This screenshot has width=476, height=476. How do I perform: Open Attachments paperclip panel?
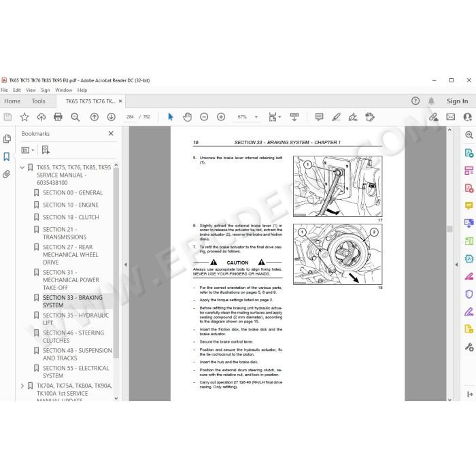tap(6, 174)
